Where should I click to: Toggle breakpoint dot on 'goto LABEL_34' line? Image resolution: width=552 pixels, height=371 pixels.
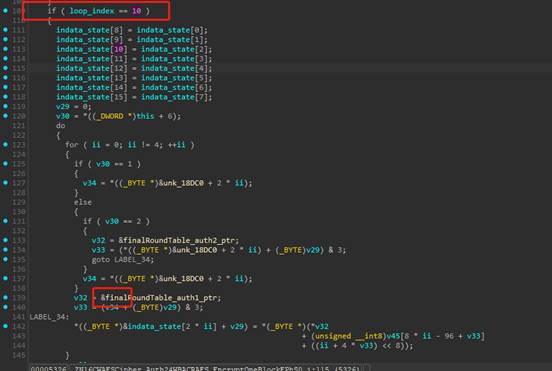click(x=6, y=259)
